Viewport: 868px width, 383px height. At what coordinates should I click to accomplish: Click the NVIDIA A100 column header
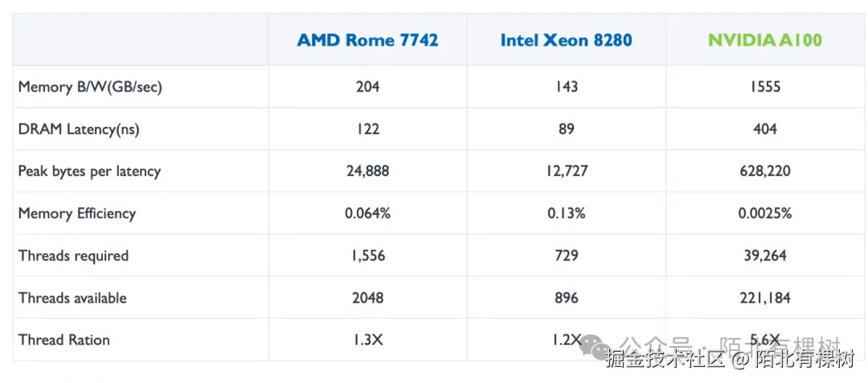pos(764,40)
